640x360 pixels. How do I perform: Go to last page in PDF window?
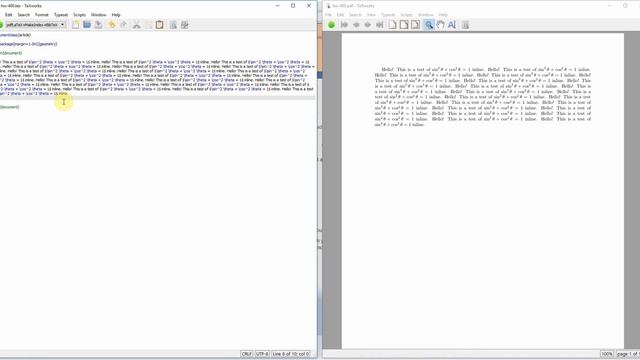379,25
